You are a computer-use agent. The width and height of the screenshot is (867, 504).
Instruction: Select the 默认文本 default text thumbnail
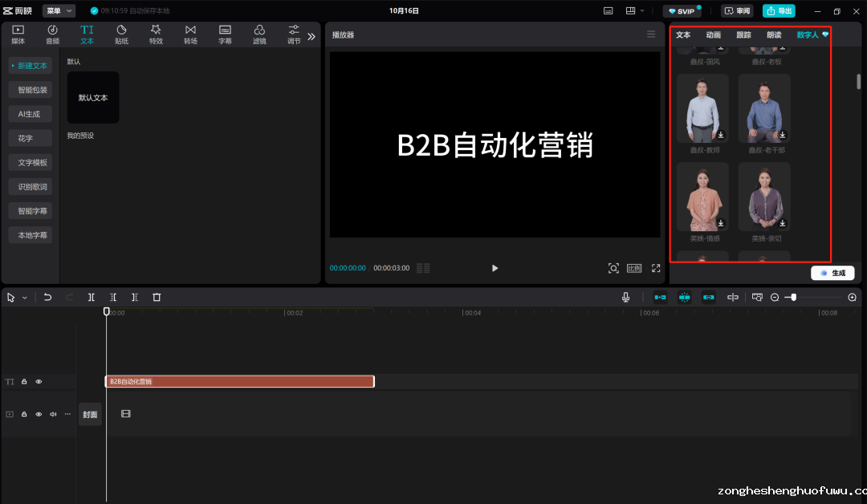tap(93, 97)
